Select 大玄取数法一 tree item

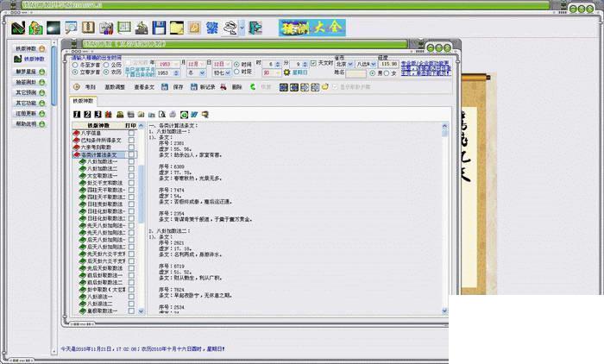point(103,176)
